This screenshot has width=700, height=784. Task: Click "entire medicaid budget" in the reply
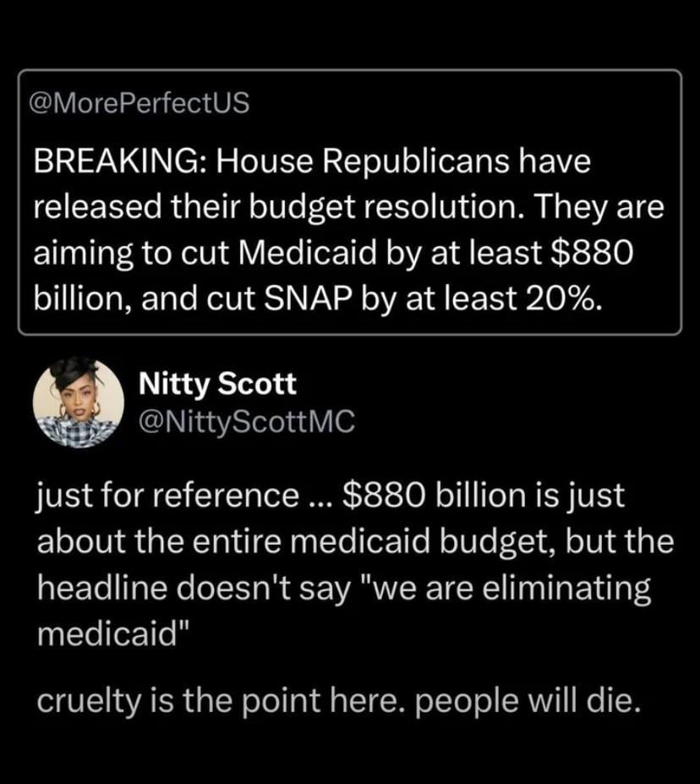click(x=336, y=542)
